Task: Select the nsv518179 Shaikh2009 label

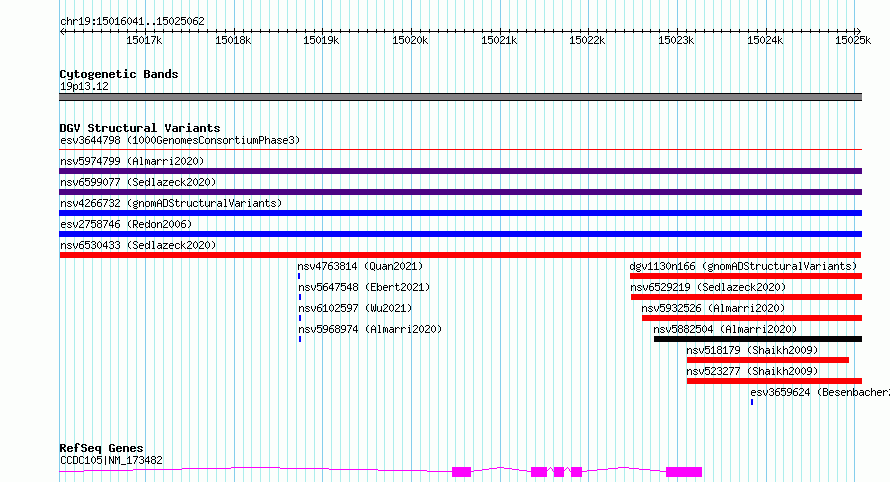Action: coord(752,350)
